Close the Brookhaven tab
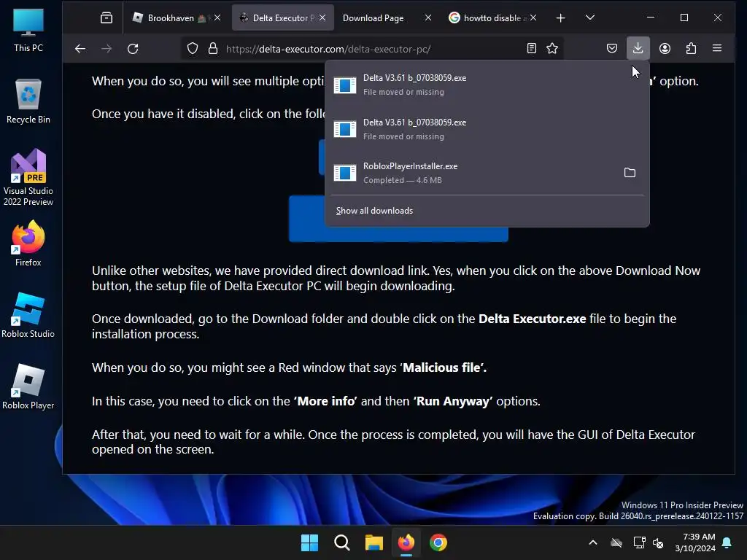 [x=217, y=17]
